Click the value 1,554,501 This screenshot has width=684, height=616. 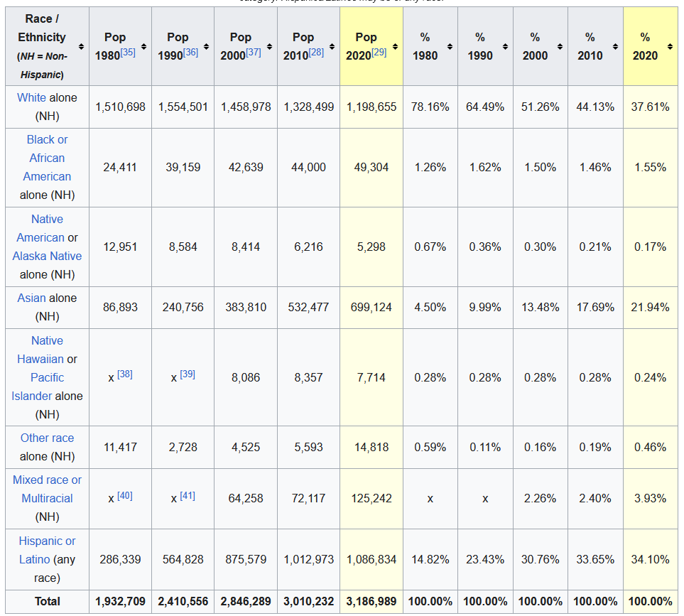click(183, 107)
